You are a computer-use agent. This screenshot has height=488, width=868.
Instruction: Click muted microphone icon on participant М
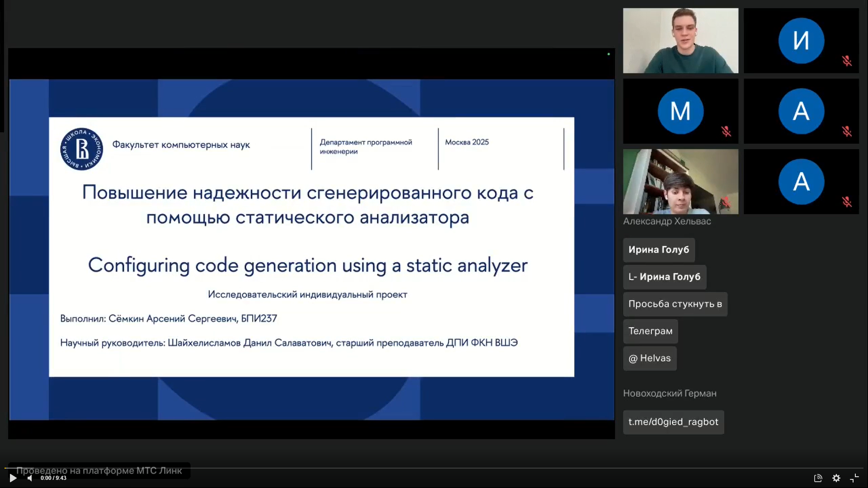click(726, 131)
